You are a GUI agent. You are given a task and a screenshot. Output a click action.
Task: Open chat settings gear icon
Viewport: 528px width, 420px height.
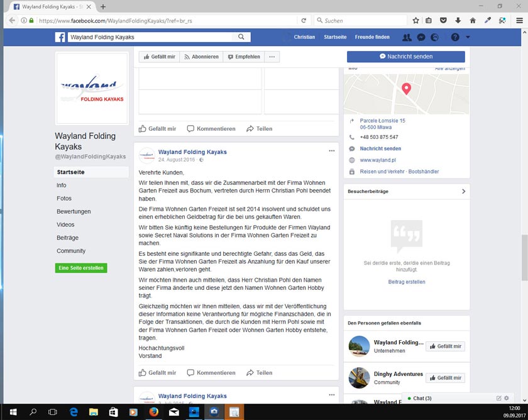point(507,398)
